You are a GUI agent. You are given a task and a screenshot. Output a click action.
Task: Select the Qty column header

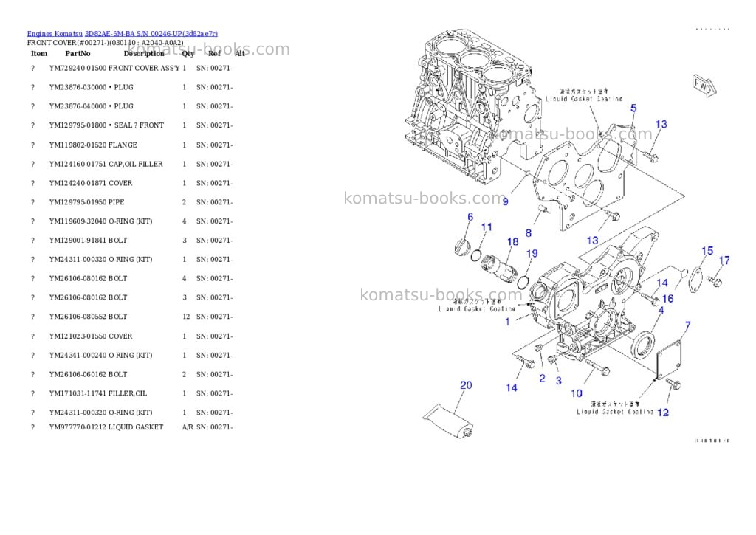(188, 53)
